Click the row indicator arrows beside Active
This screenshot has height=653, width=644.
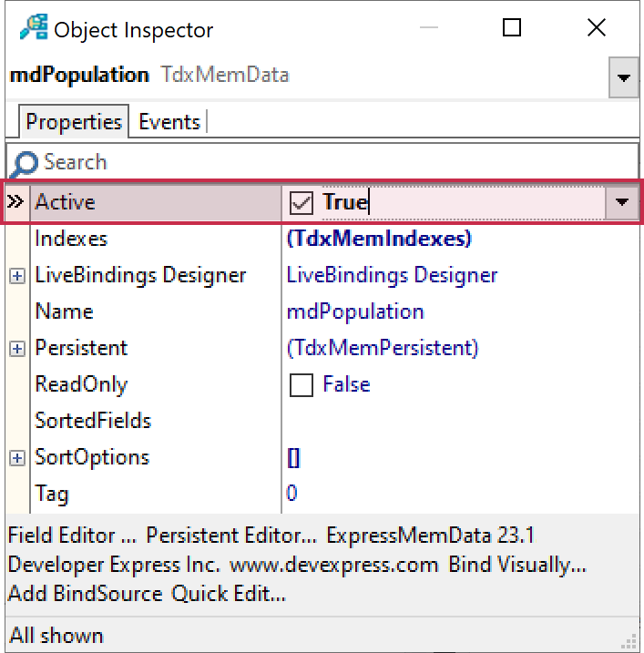pyautogui.click(x=16, y=202)
